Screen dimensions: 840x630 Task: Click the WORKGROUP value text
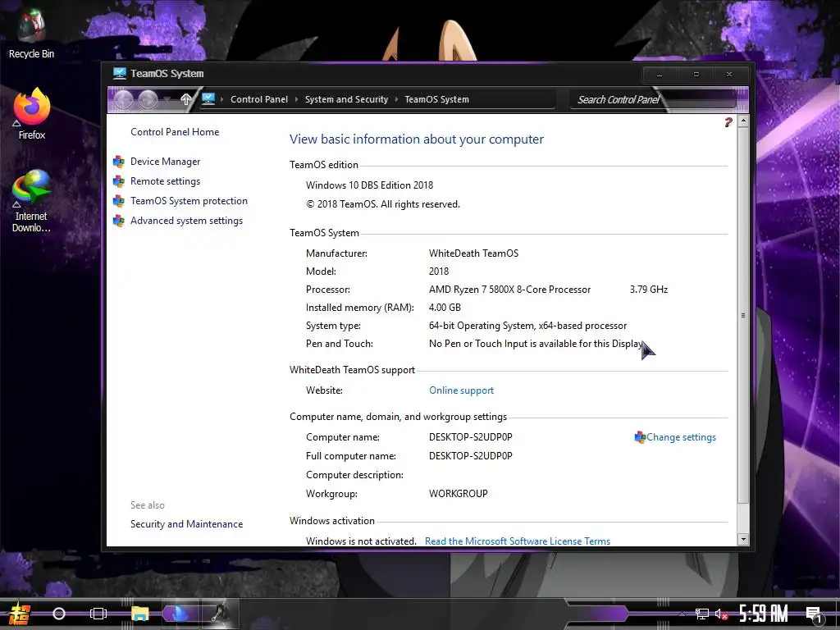tap(458, 494)
